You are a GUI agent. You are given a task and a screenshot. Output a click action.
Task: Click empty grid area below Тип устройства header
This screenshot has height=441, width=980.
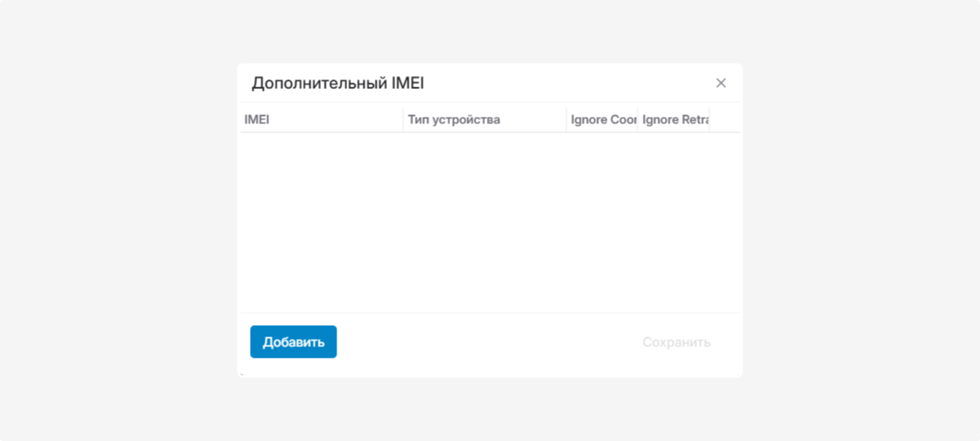tap(484, 220)
